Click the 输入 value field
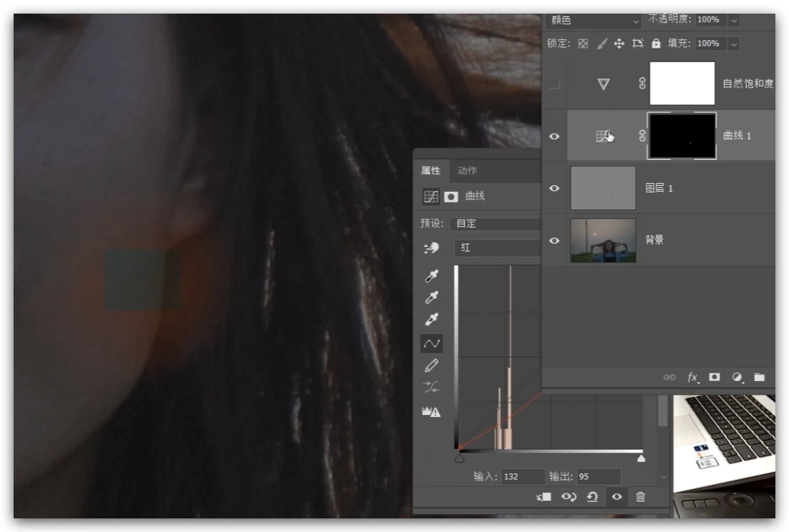Viewport: 789px width, 532px height. [x=523, y=477]
